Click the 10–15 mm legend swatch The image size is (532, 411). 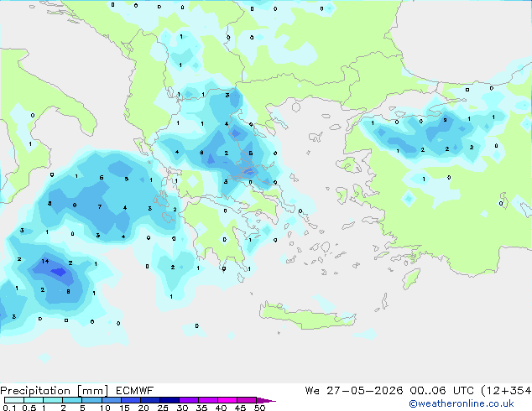coord(112,400)
